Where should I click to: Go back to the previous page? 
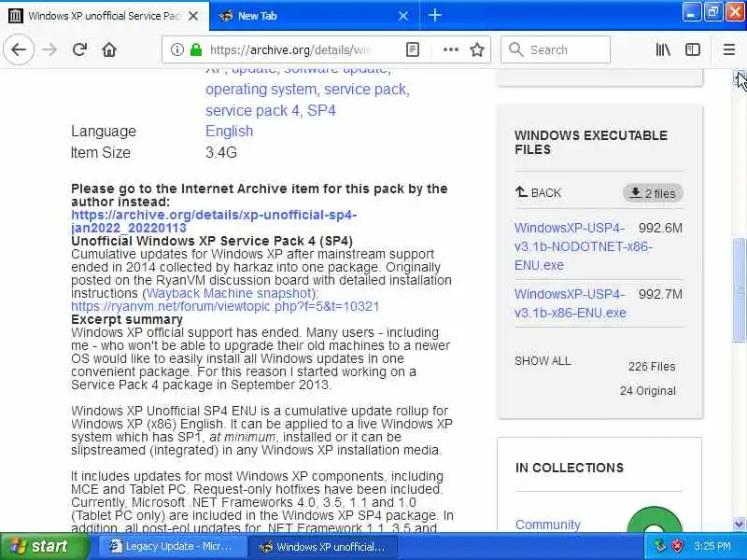pos(19,49)
